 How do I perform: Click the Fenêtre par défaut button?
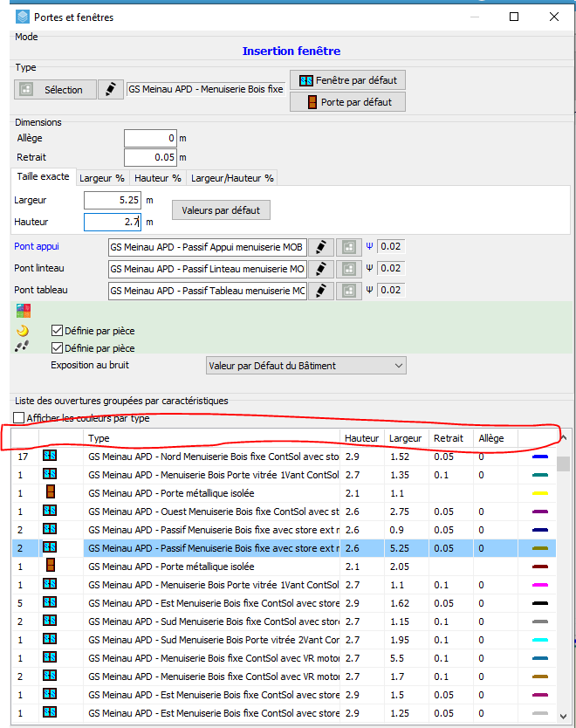[x=347, y=80]
